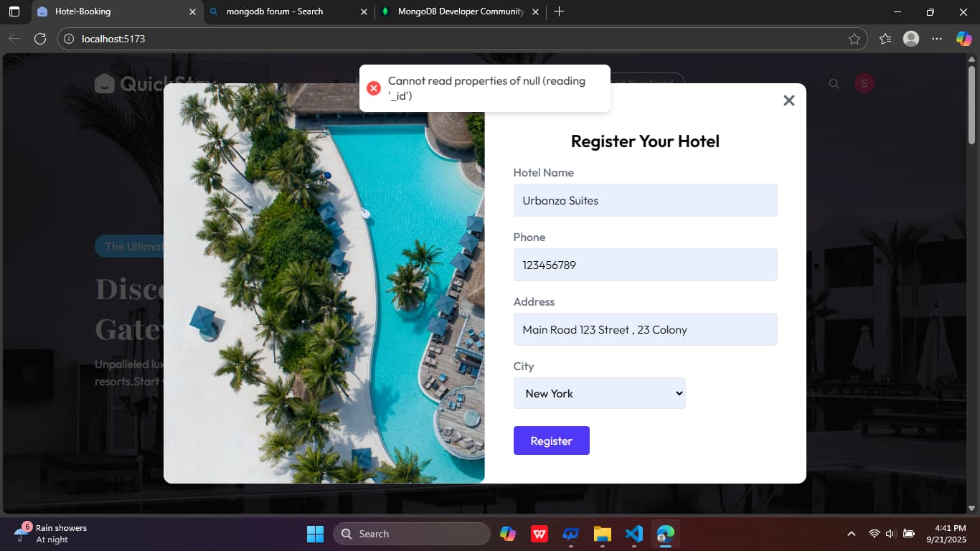Open Copilot in Edge sidebar
The width and height of the screenshot is (980, 551).
pos(963,39)
